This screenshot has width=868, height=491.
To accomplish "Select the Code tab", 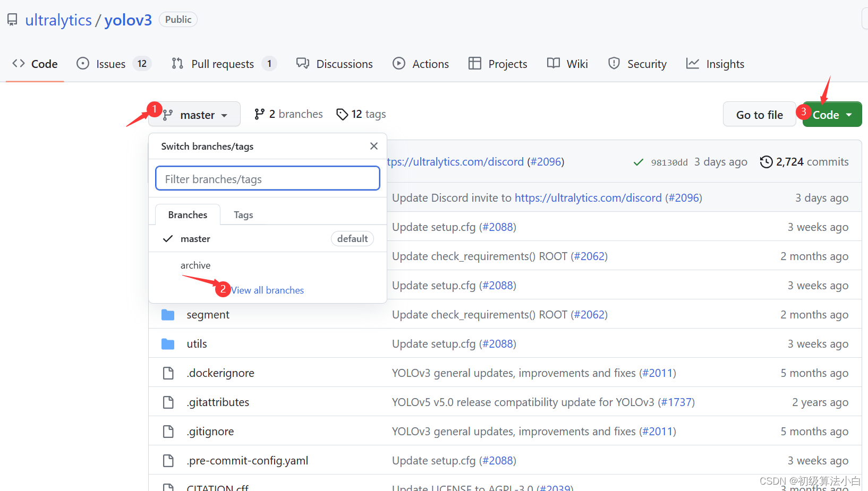I will tap(35, 64).
